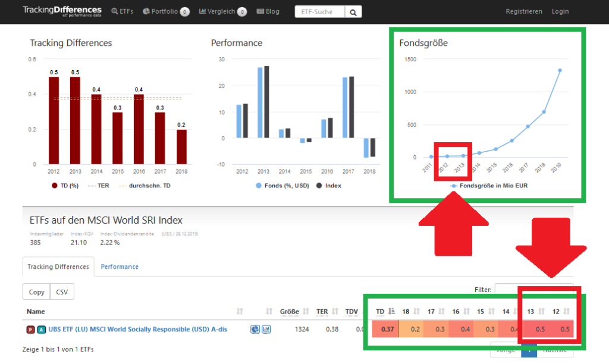Click Portfolio counter badge 0

point(185,12)
